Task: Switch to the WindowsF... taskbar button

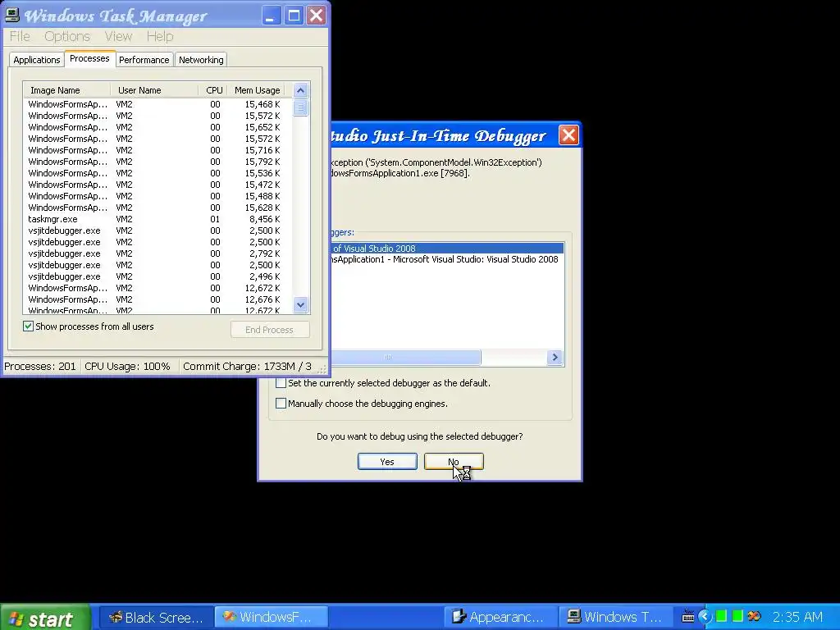Action: pyautogui.click(x=271, y=617)
